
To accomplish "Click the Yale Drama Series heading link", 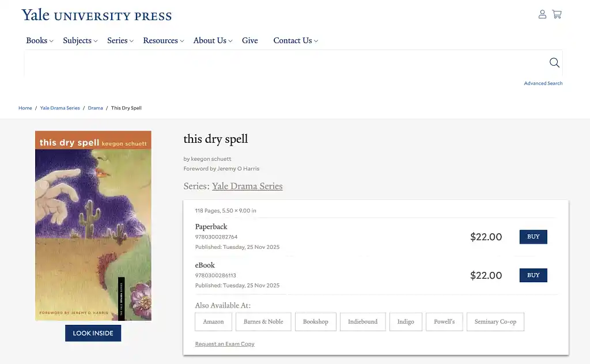I will pyautogui.click(x=247, y=186).
